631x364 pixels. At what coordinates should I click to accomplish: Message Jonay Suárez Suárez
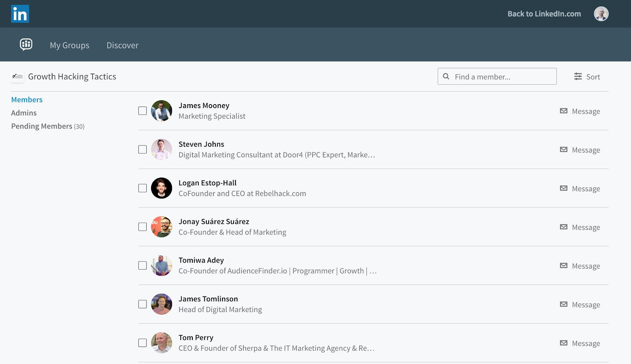click(x=580, y=227)
